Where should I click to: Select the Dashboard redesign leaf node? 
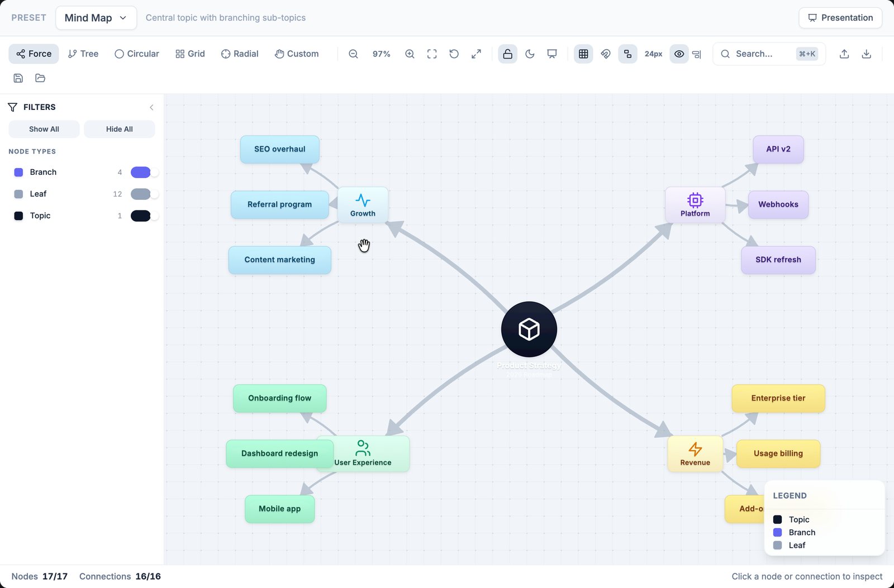[x=280, y=454]
